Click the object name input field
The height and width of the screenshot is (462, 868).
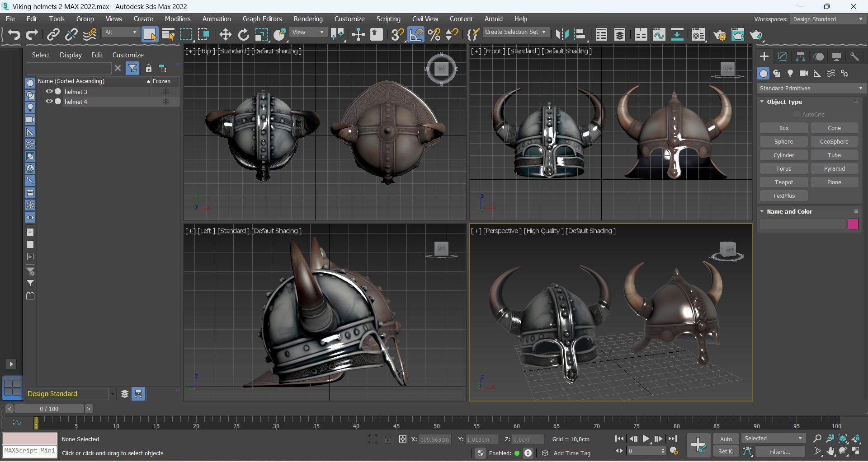[802, 224]
